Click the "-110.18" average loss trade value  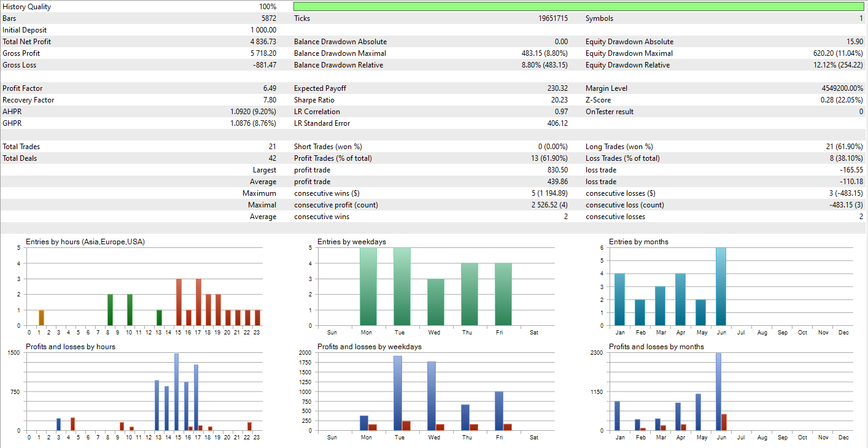(x=851, y=182)
